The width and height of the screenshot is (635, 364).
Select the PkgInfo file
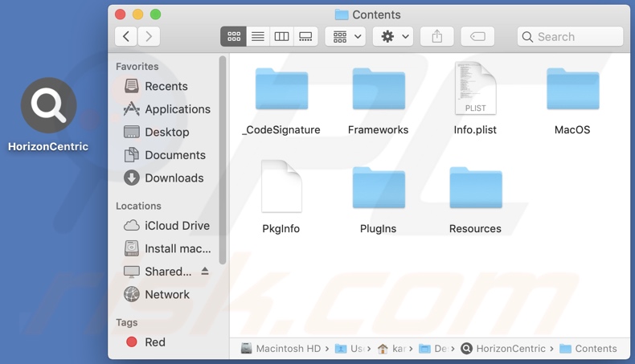[x=281, y=198]
